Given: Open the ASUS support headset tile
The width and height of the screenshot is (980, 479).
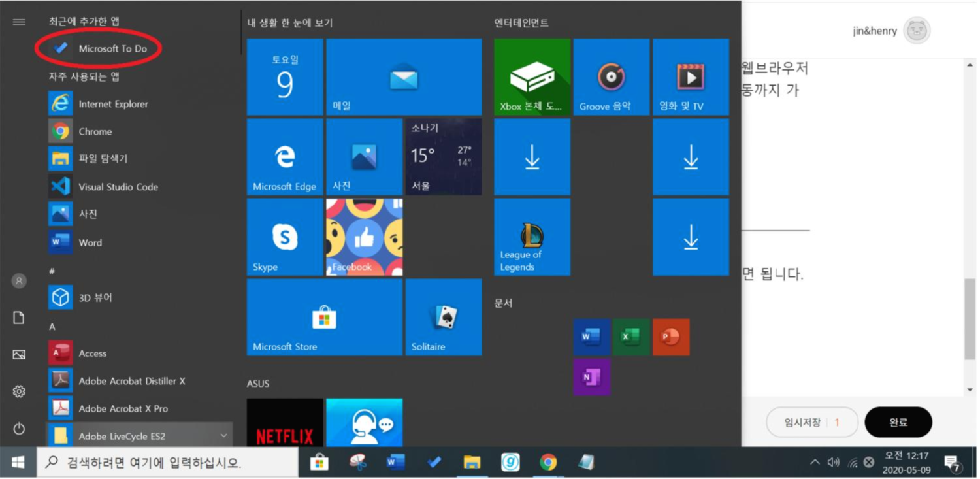Looking at the screenshot, I should point(365,423).
